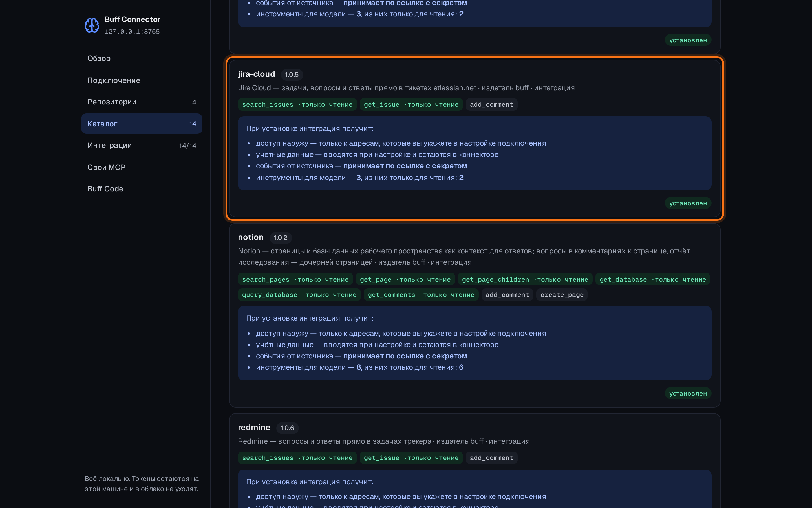The image size is (812, 508).
Task: Click the Jira Cloud description line
Action: [406, 88]
